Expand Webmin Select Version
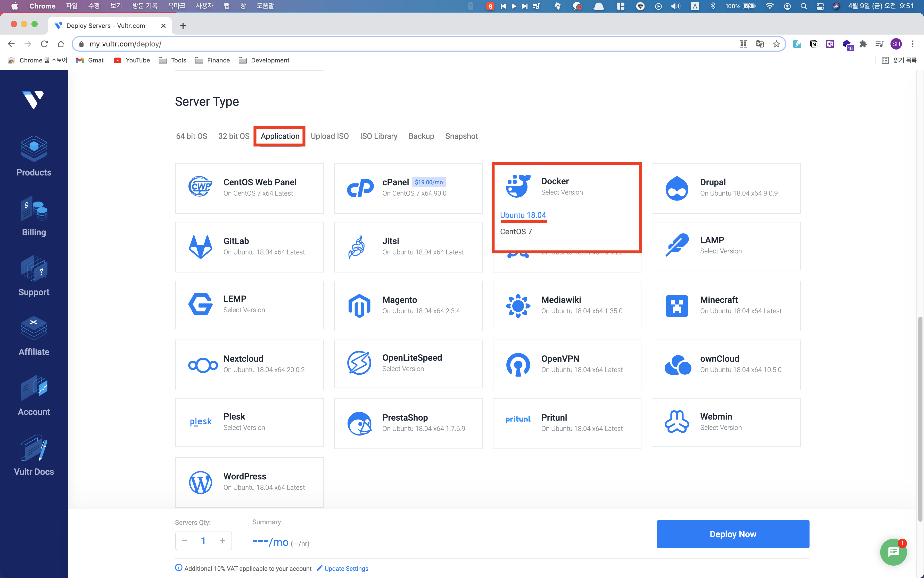This screenshot has width=924, height=578. pyautogui.click(x=721, y=428)
